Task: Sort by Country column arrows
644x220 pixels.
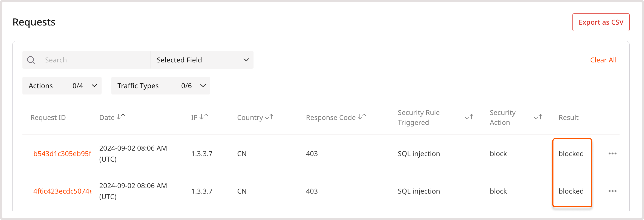Action: (269, 117)
